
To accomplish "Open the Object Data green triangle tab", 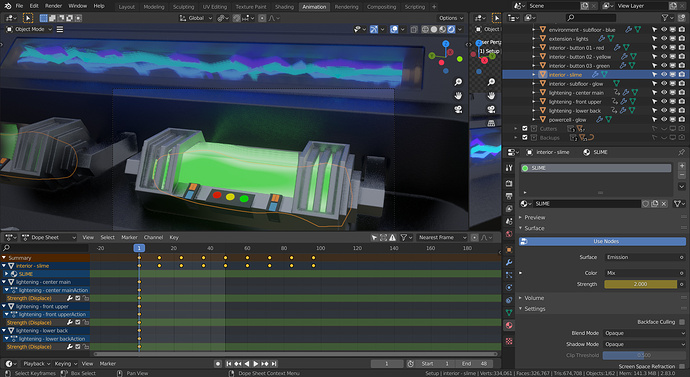I will [x=509, y=312].
